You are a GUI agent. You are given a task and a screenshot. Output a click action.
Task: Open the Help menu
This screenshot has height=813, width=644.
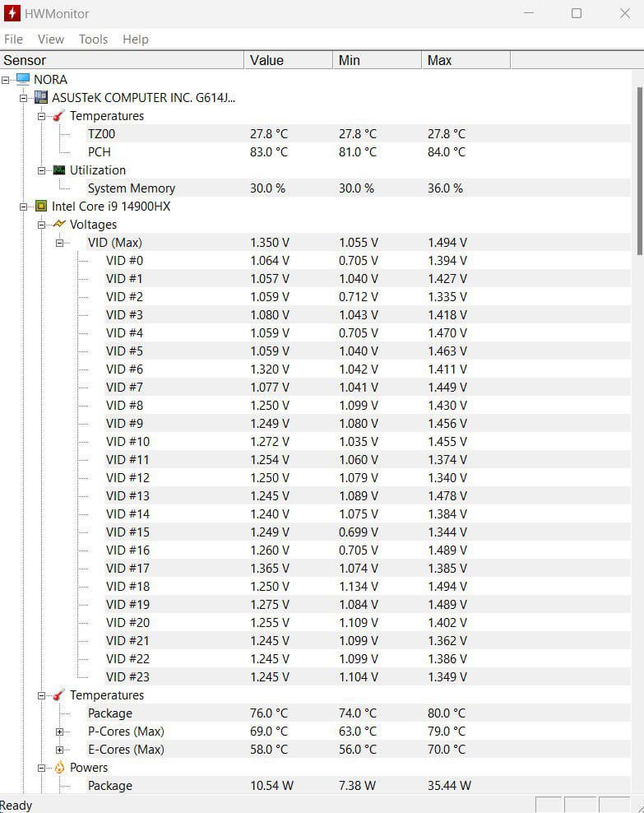pyautogui.click(x=135, y=39)
